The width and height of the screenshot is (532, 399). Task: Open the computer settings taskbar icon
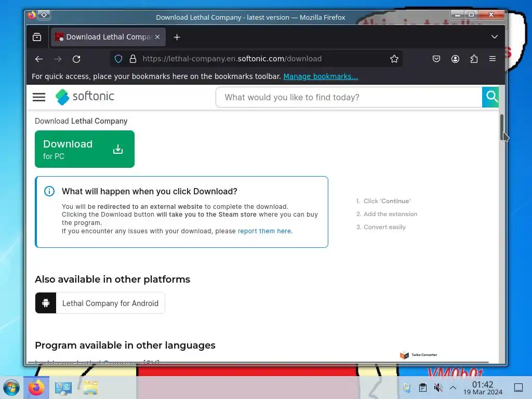tap(63, 388)
